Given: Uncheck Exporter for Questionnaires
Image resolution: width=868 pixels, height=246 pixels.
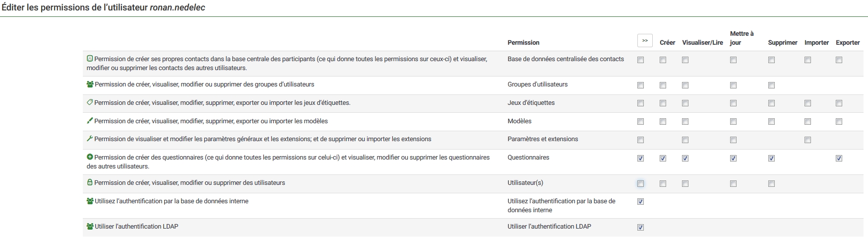Looking at the screenshot, I should pos(839,159).
